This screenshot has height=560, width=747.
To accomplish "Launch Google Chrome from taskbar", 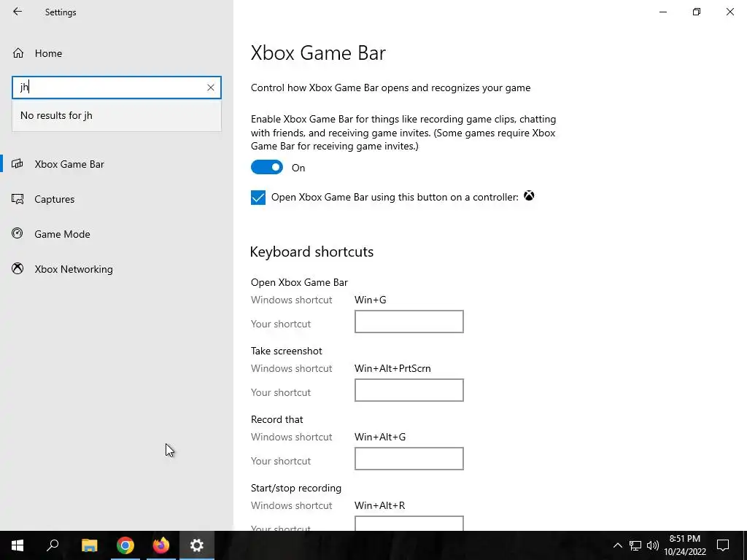I will [x=125, y=545].
